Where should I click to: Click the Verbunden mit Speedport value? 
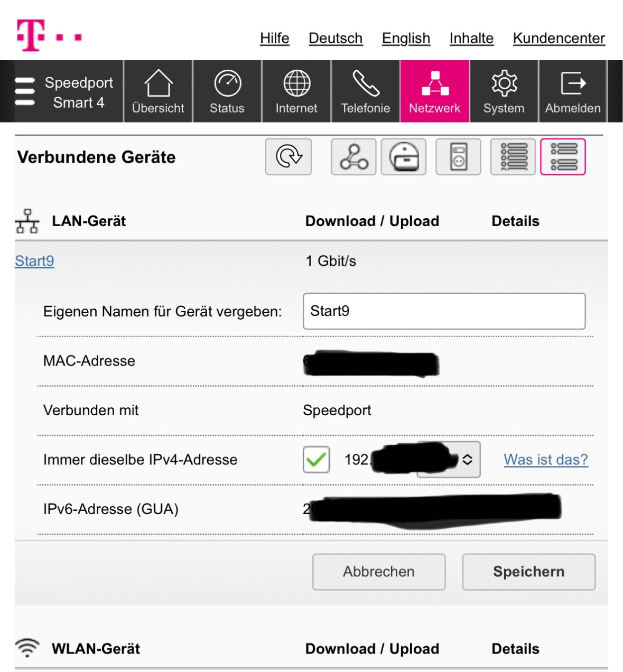click(x=337, y=410)
